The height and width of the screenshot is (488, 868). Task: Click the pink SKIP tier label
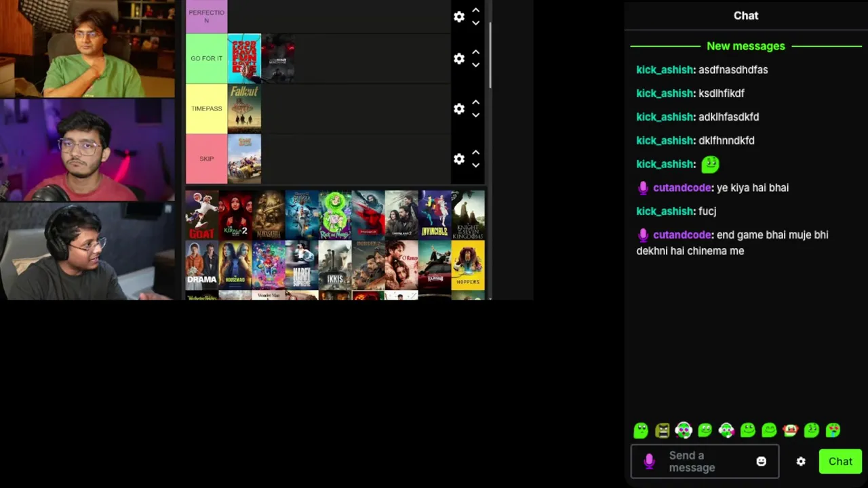pos(207,159)
